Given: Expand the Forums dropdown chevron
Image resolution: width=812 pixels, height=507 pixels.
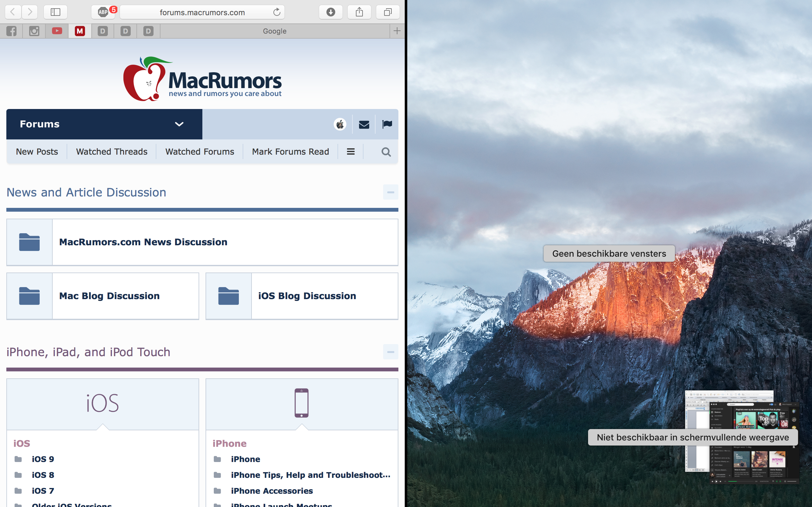Looking at the screenshot, I should coord(179,125).
